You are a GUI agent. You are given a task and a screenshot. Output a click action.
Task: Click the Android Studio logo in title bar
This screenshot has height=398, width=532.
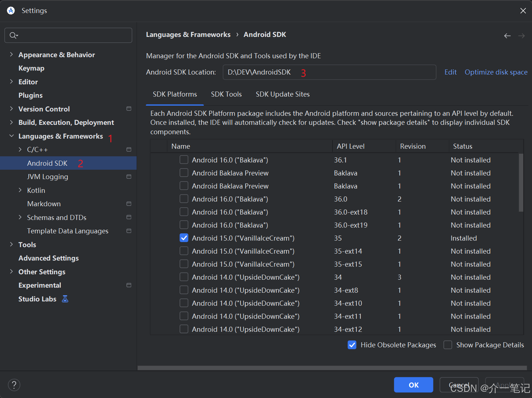[11, 10]
